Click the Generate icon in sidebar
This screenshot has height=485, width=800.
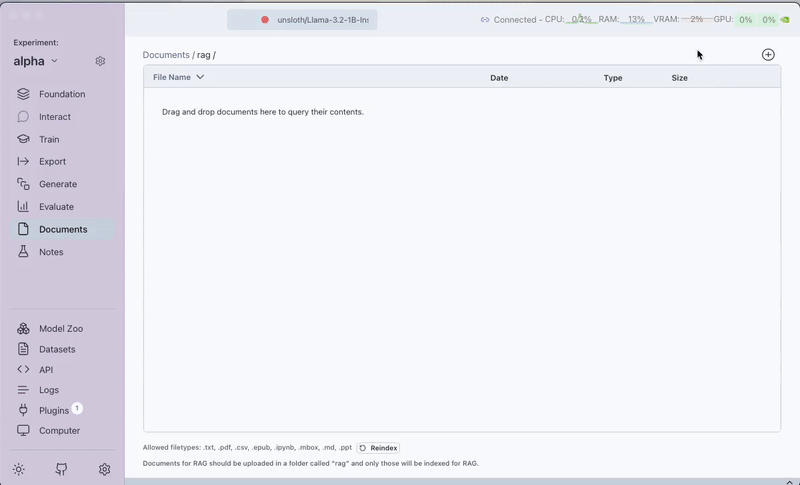tap(23, 184)
